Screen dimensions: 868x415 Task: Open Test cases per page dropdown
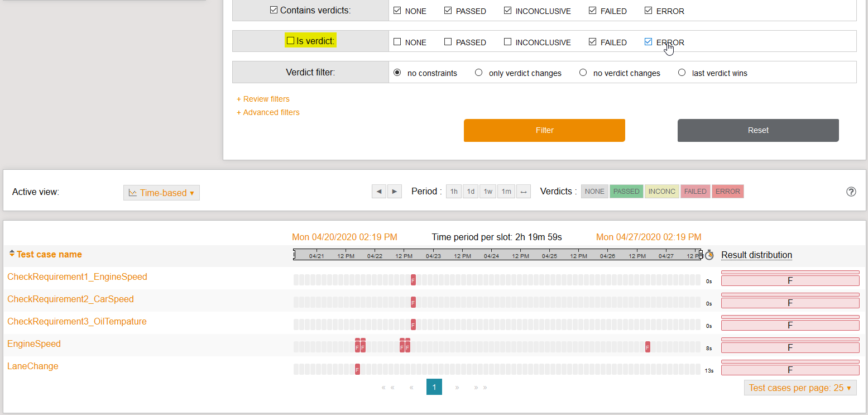pos(800,388)
